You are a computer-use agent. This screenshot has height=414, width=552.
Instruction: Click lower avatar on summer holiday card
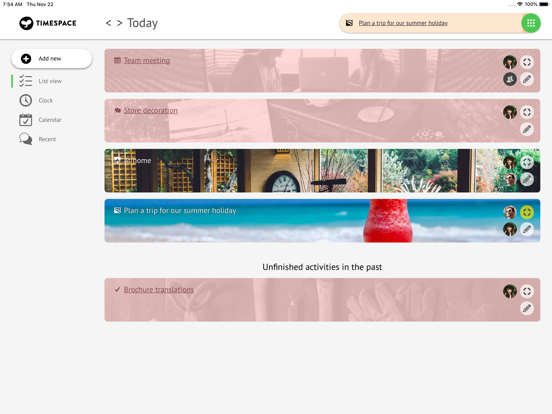510,230
